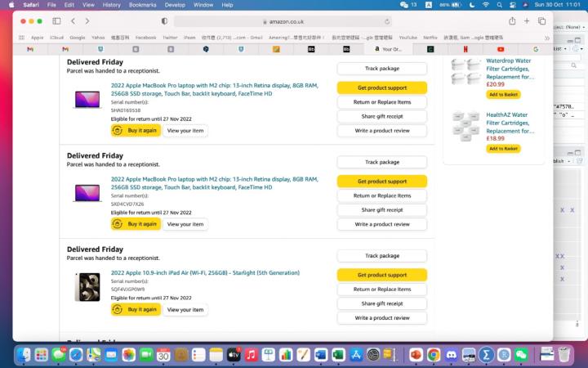Open Apple TV from the Dock
Image resolution: width=588 pixels, height=368 pixels.
pyautogui.click(x=234, y=354)
